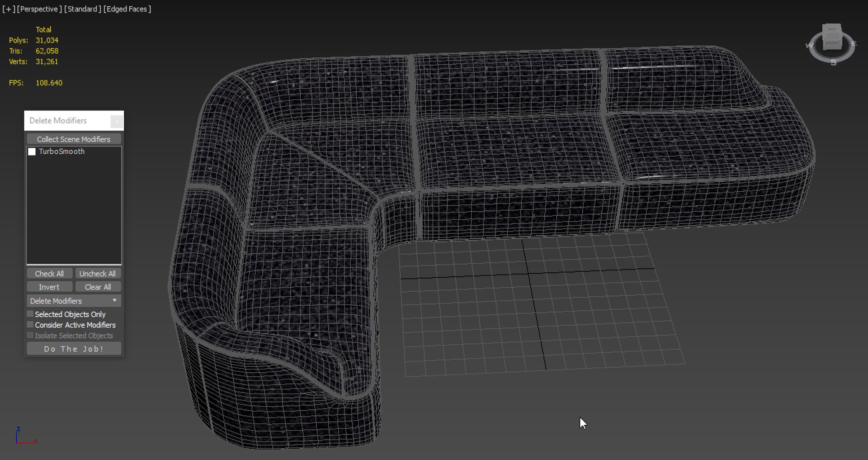Close the Delete Modifiers dialog

[117, 121]
